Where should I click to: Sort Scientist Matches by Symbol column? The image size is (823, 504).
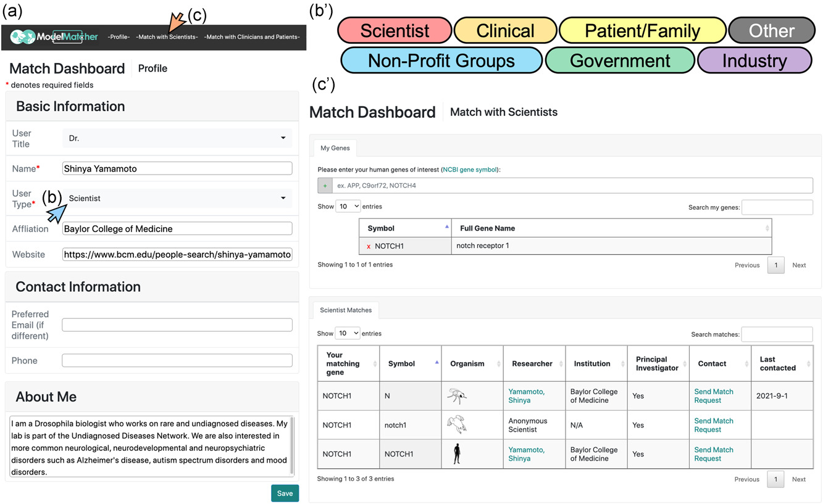(x=411, y=363)
